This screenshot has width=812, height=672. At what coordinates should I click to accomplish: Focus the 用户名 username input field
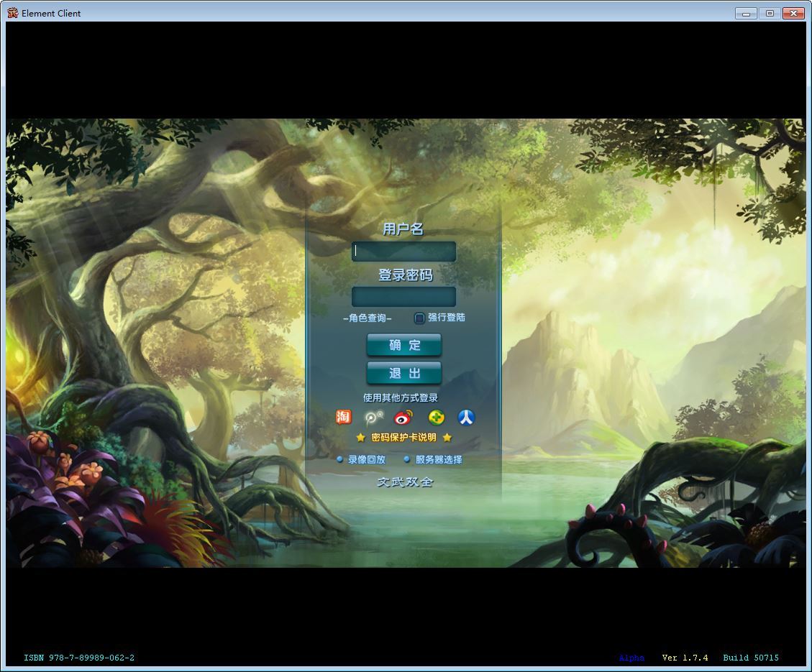tap(403, 252)
